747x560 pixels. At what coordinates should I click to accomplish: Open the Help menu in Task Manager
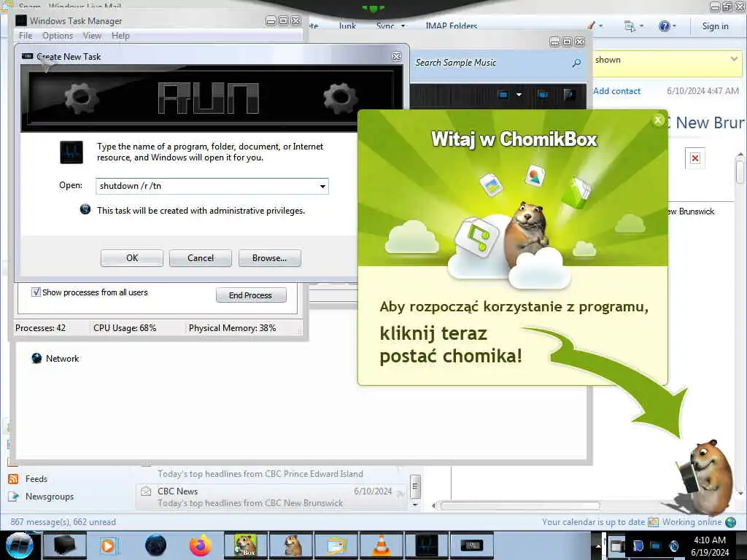pyautogui.click(x=120, y=36)
